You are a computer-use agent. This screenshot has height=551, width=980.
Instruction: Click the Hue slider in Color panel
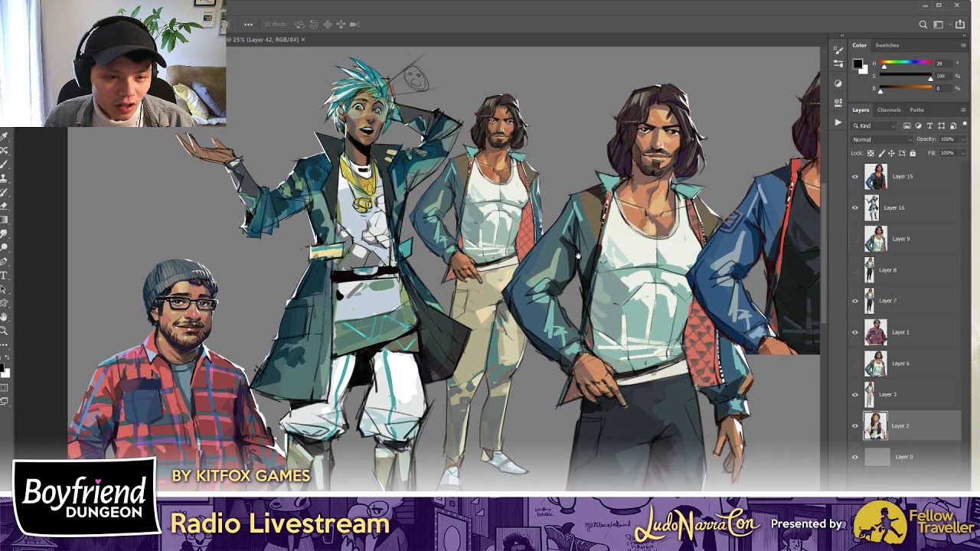point(906,62)
